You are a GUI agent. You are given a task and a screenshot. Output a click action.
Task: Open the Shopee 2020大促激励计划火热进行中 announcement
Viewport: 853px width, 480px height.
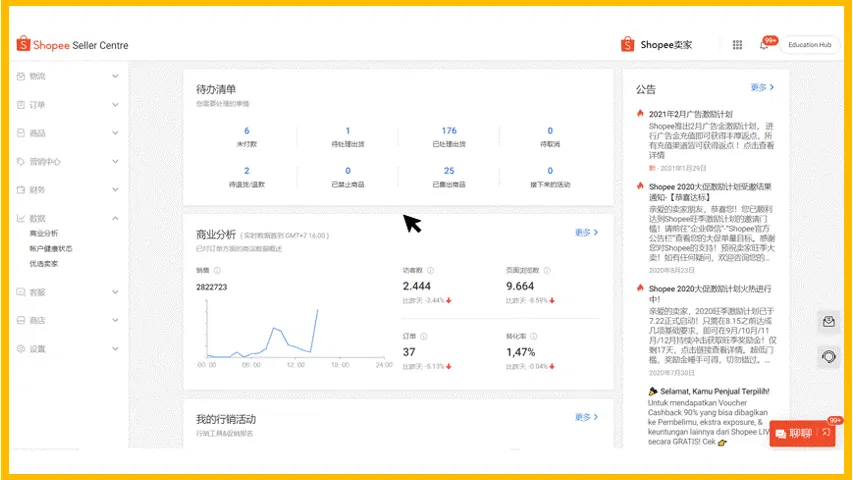(x=710, y=294)
